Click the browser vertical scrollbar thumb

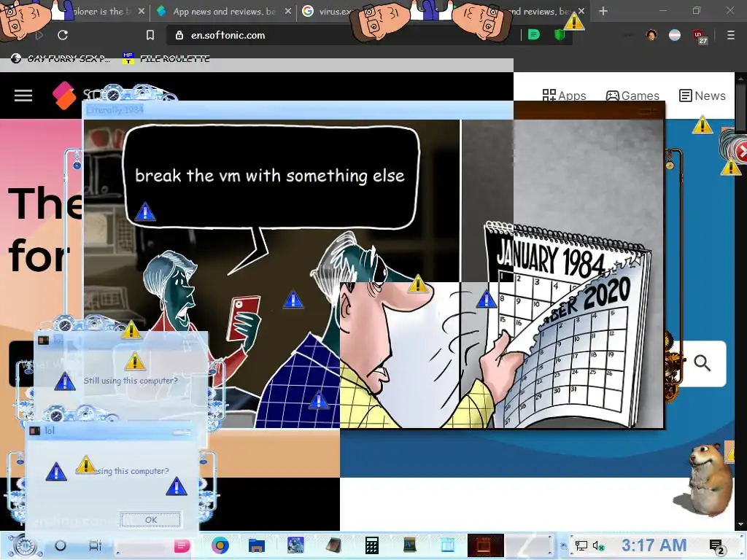click(741, 106)
